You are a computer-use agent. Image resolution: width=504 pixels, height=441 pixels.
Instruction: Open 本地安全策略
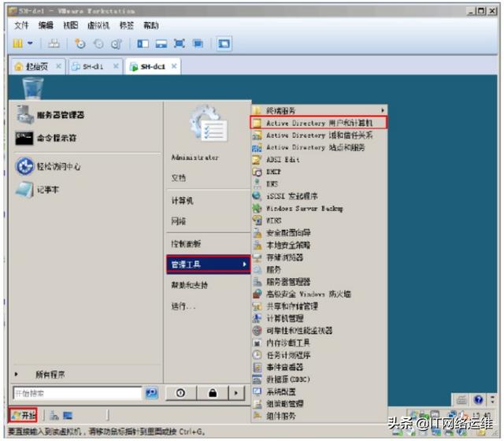click(318, 245)
